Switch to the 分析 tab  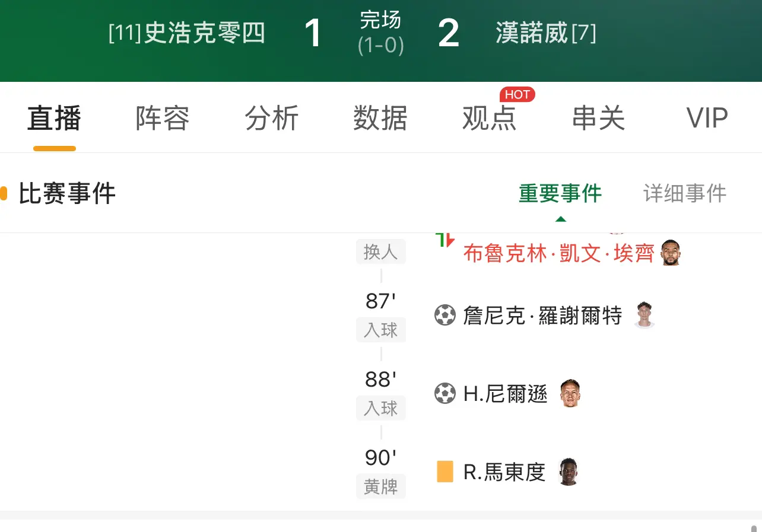(272, 118)
